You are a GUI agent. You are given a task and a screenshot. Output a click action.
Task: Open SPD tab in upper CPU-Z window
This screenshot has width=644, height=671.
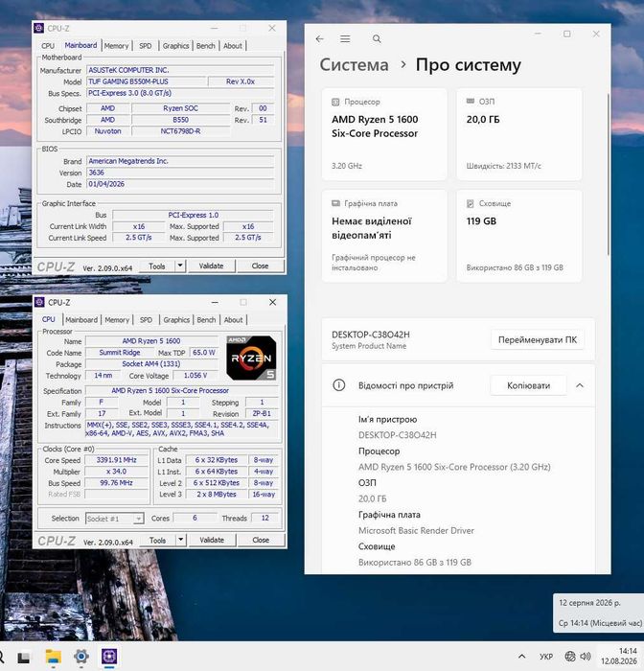pos(145,46)
